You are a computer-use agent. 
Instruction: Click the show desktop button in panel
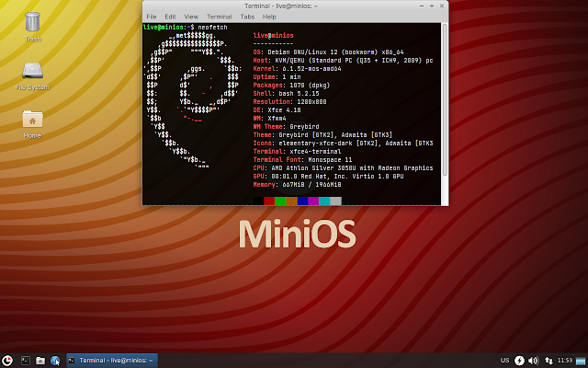tap(581, 361)
